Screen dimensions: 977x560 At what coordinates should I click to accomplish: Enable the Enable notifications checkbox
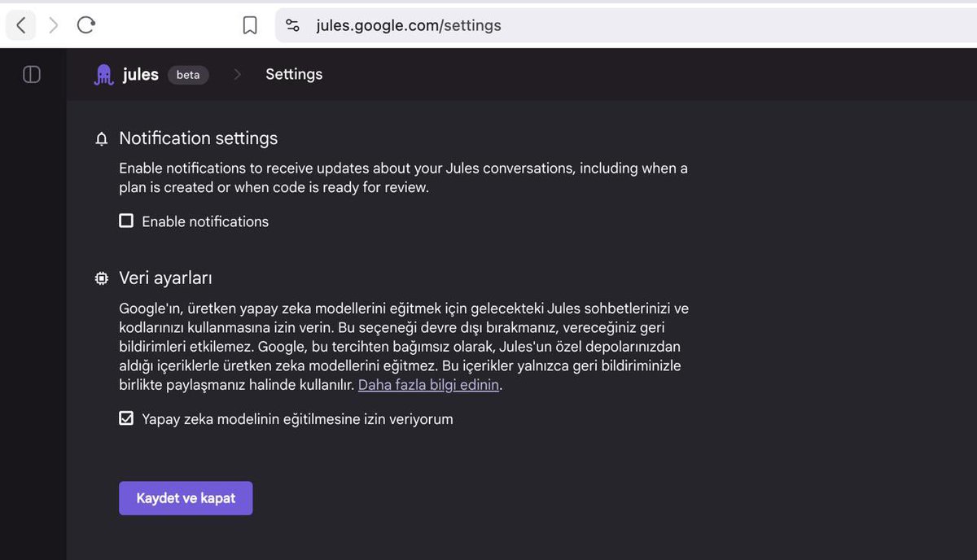pyautogui.click(x=126, y=220)
